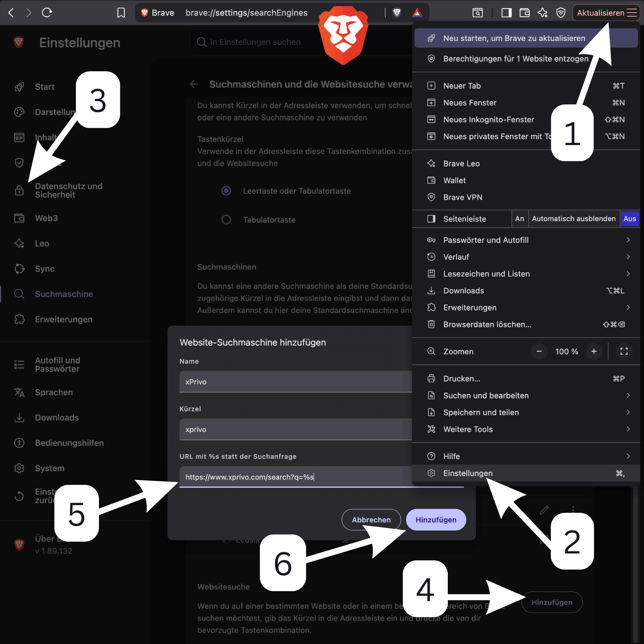This screenshot has height=644, width=644.
Task: Expand Passwörter und Autofill submenu
Action: pos(526,240)
